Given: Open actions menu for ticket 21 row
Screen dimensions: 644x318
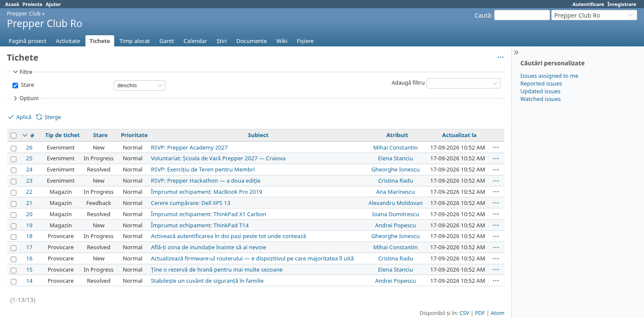Looking at the screenshot, I should [x=496, y=203].
